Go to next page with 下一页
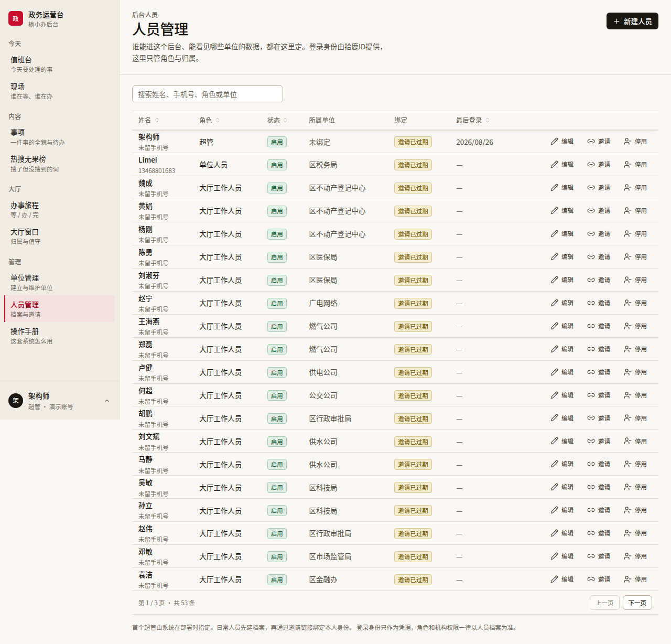This screenshot has width=671, height=644. 637,603
